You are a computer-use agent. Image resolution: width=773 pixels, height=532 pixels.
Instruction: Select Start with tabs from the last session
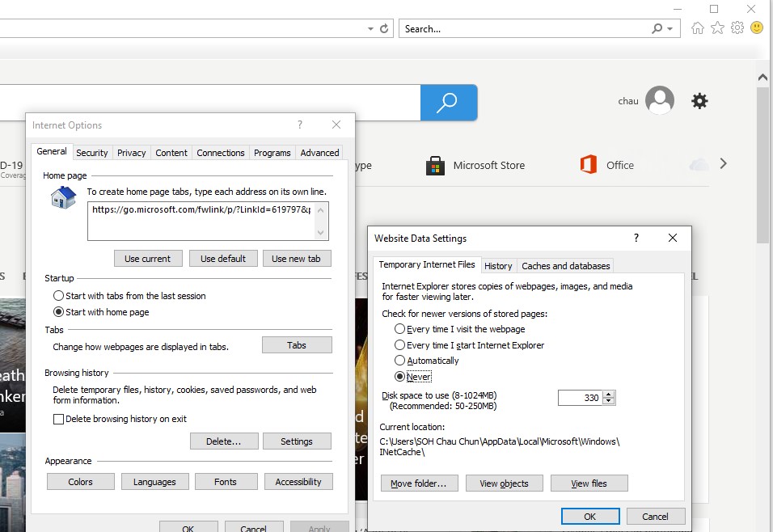(x=59, y=296)
